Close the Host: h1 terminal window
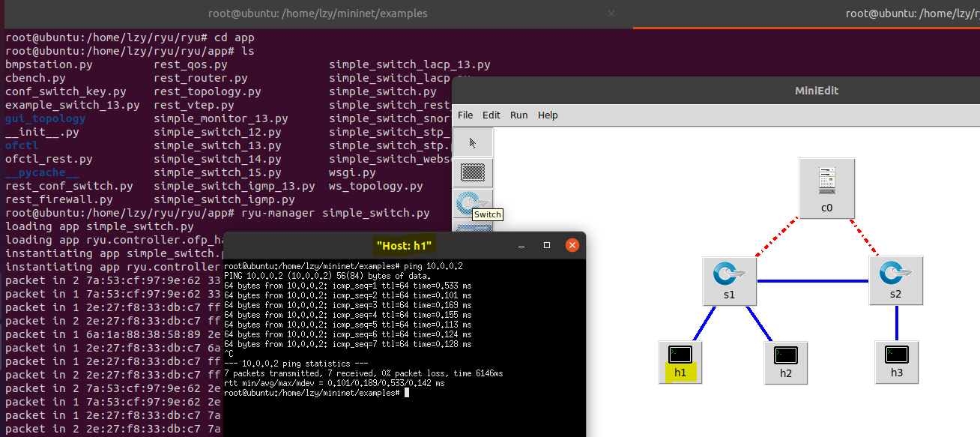980x437 pixels. (572, 245)
